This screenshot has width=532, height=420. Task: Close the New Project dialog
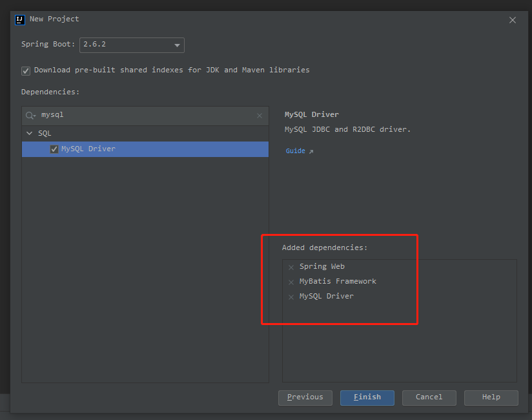pyautogui.click(x=513, y=20)
